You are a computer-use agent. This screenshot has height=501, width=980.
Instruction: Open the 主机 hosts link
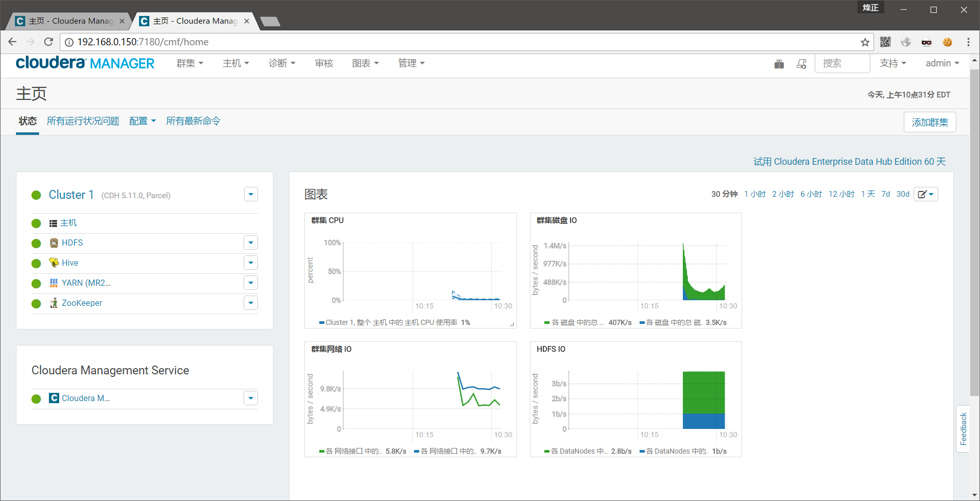coord(68,223)
